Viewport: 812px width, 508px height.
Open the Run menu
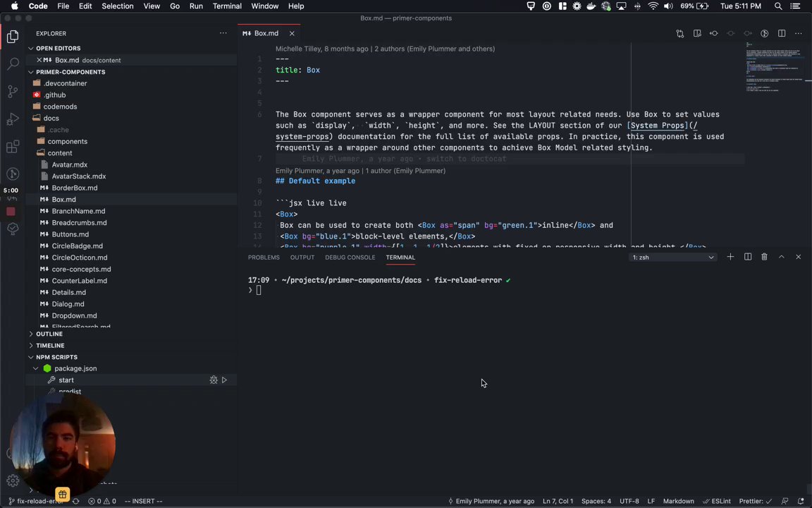[x=196, y=6]
